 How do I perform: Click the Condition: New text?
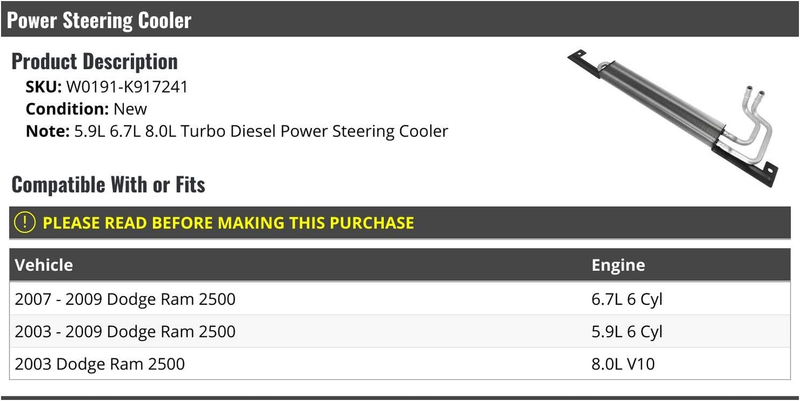[86, 109]
